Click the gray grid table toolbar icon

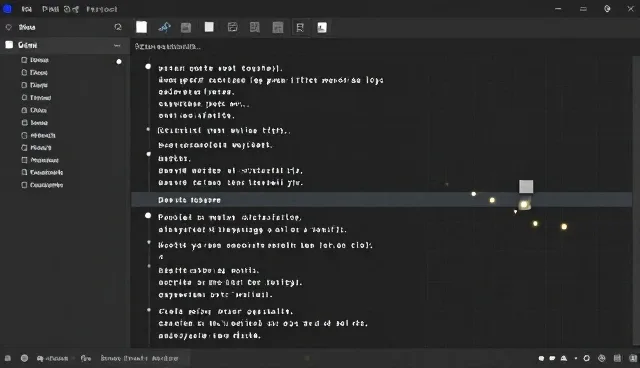click(278, 27)
